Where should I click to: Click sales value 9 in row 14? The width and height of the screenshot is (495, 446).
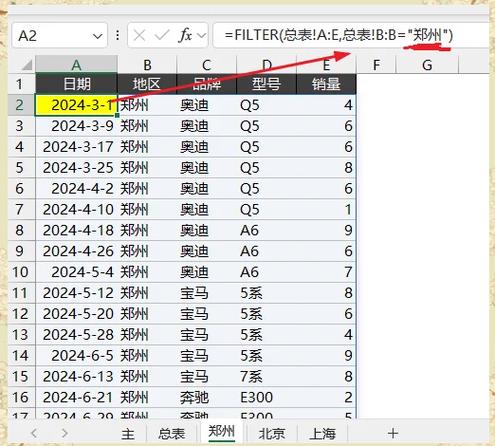coord(326,356)
